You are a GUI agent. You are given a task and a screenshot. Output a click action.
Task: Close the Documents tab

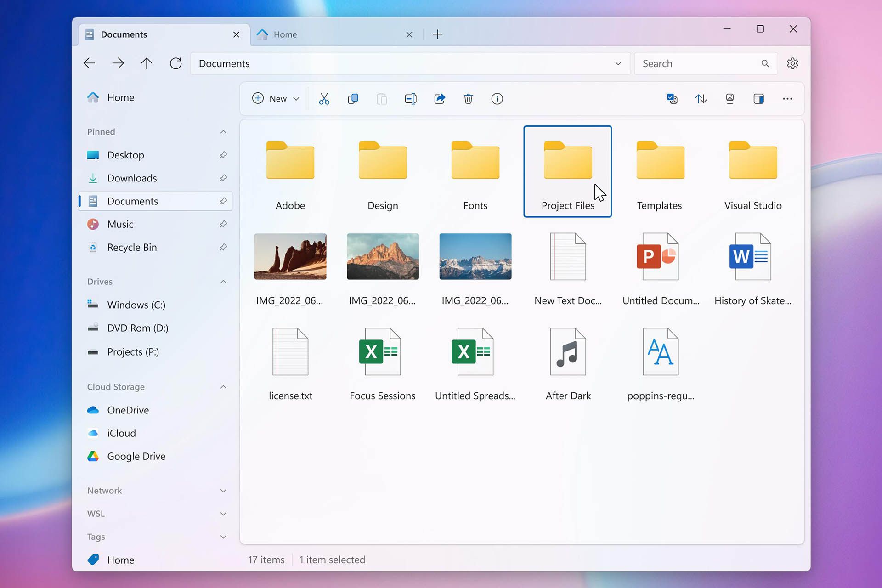click(236, 34)
